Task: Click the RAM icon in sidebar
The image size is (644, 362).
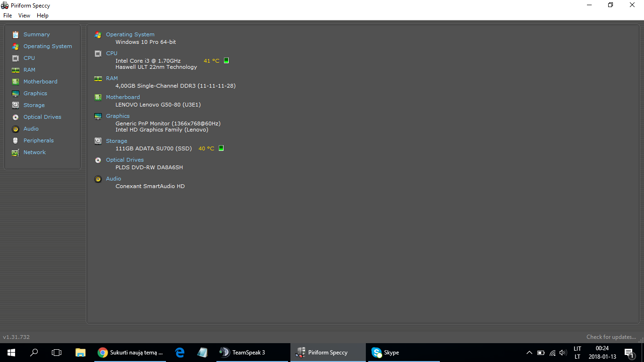Action: point(16,70)
